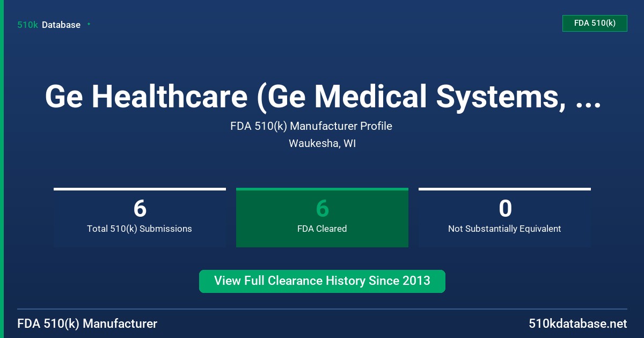The width and height of the screenshot is (644, 338).
Task: Click the FDA 510(k) Manufacturer footer label
Action: (x=87, y=324)
